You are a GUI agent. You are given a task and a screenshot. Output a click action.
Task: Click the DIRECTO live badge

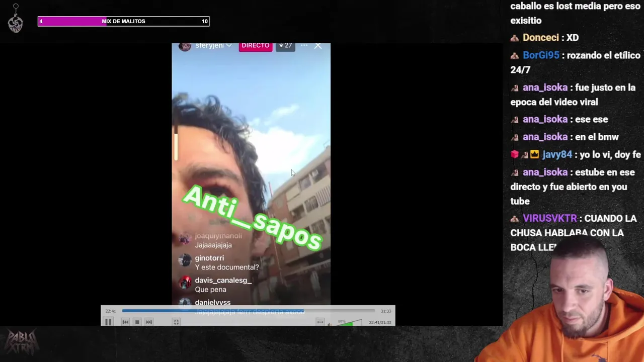pos(256,46)
